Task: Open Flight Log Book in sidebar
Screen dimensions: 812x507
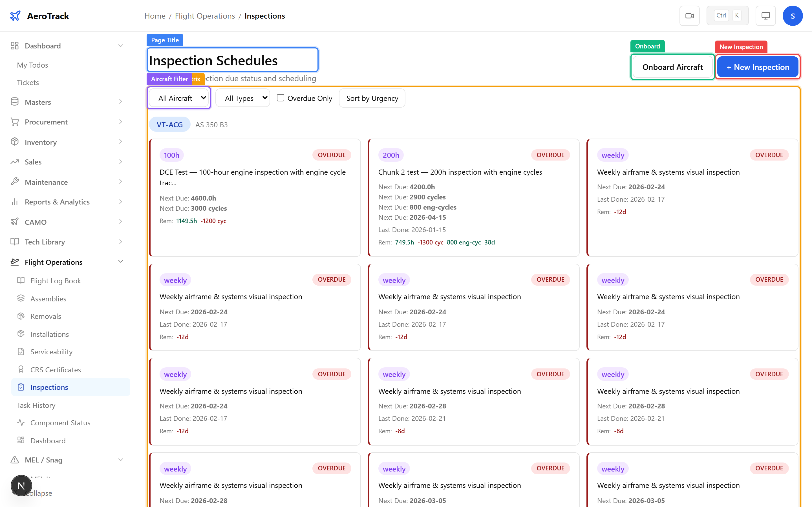Action: pos(55,281)
